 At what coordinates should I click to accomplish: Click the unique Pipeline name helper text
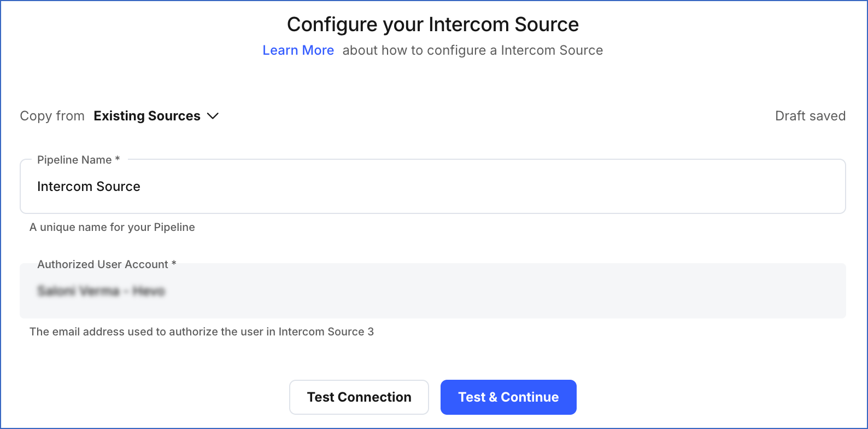(x=112, y=227)
